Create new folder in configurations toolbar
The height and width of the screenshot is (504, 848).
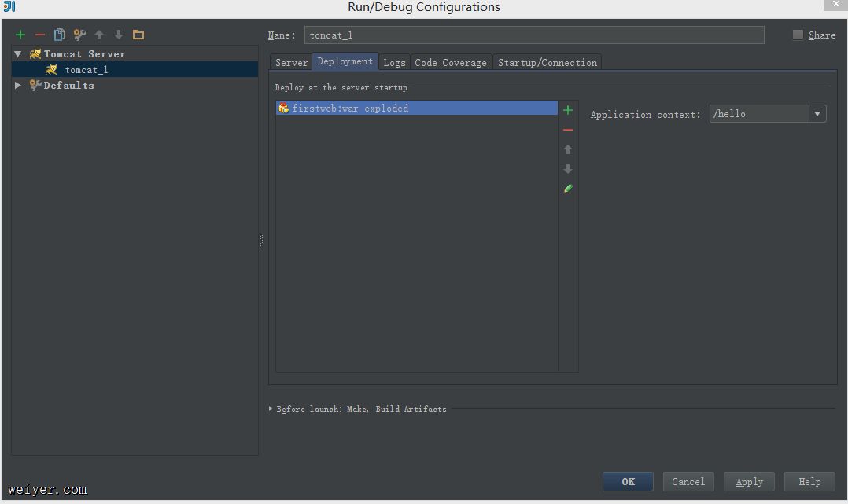point(138,35)
